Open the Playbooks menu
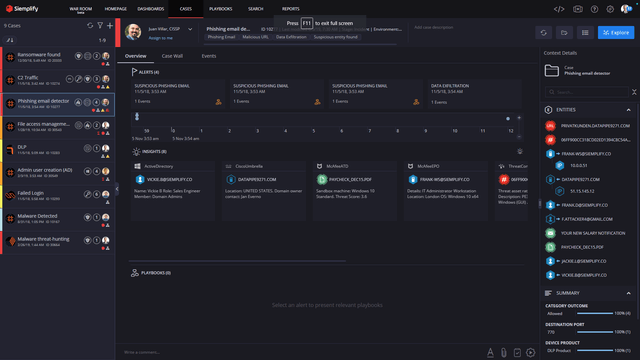This screenshot has width=640, height=360. tap(220, 9)
